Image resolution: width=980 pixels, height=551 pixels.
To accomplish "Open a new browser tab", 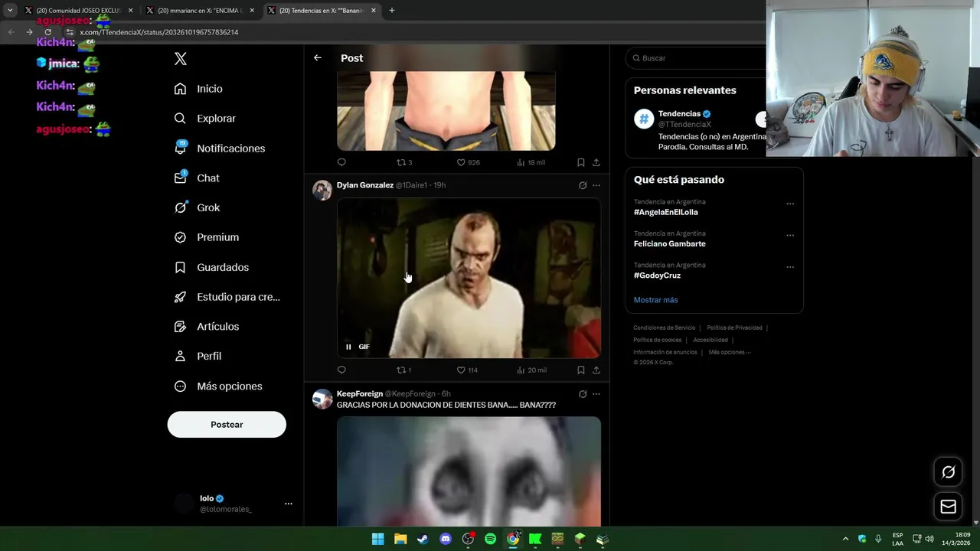I will pyautogui.click(x=392, y=11).
